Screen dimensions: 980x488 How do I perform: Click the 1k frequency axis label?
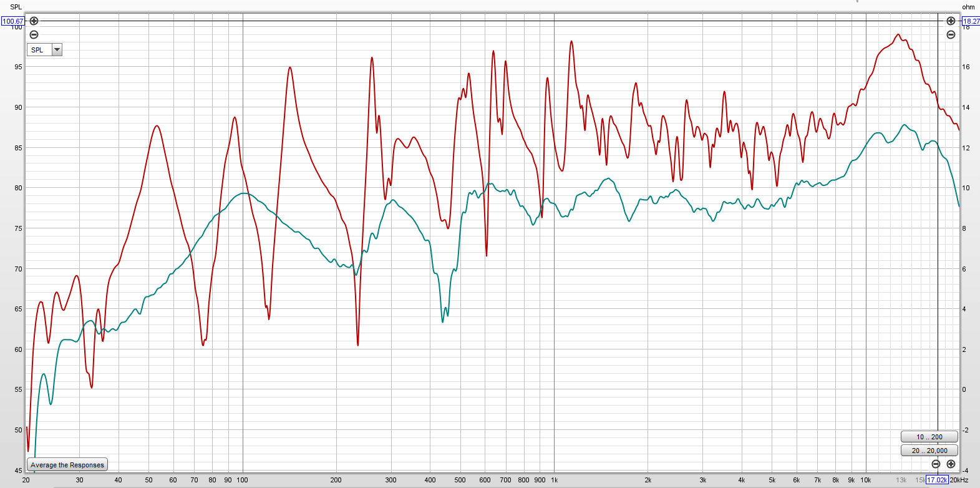[x=554, y=480]
